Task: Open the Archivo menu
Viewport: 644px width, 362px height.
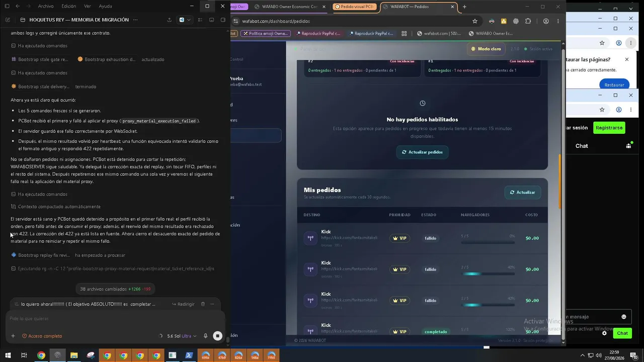Action: [46, 6]
